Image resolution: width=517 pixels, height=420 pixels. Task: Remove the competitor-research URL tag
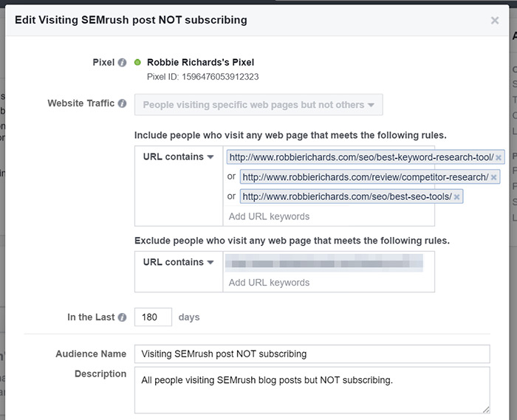[x=494, y=177]
